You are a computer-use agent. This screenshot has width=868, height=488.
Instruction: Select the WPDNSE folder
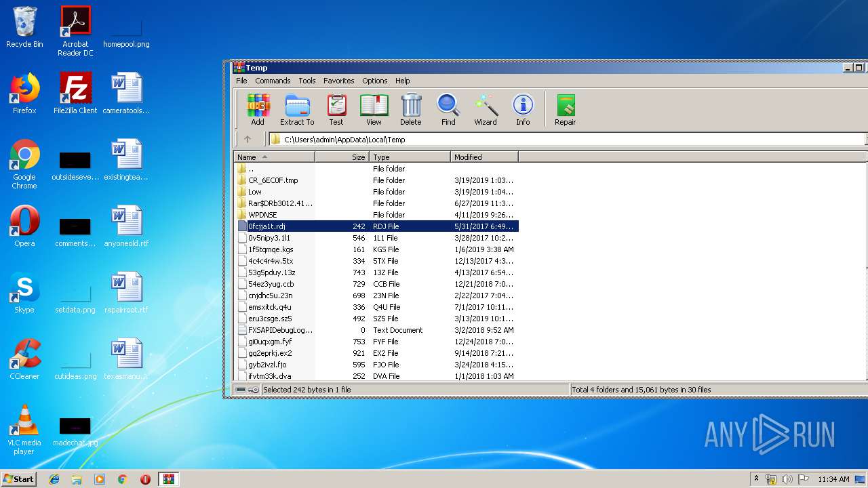(x=376, y=215)
